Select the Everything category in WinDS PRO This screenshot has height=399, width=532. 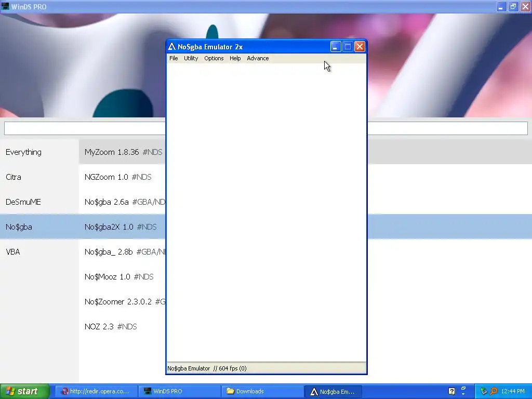pos(39,152)
